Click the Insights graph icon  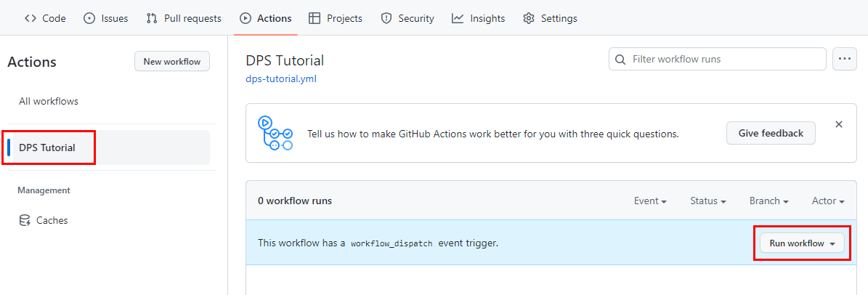(x=458, y=18)
